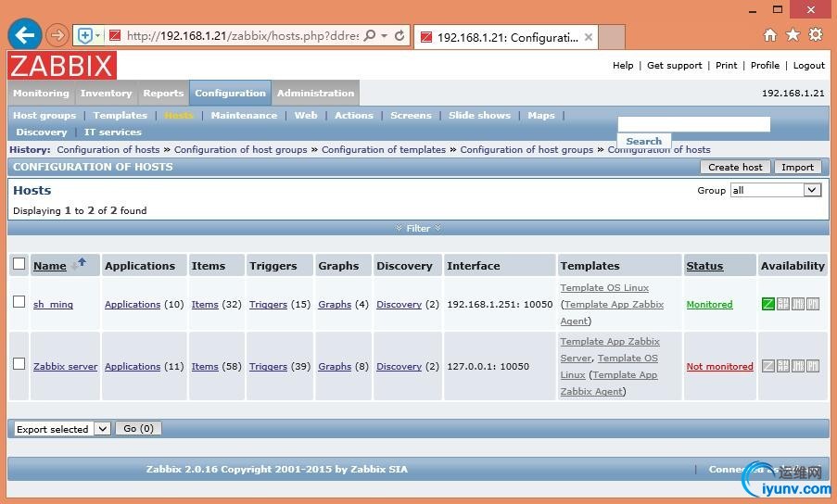This screenshot has height=504, width=837.
Task: Open Triggers link for Zabbix server
Action: (268, 366)
